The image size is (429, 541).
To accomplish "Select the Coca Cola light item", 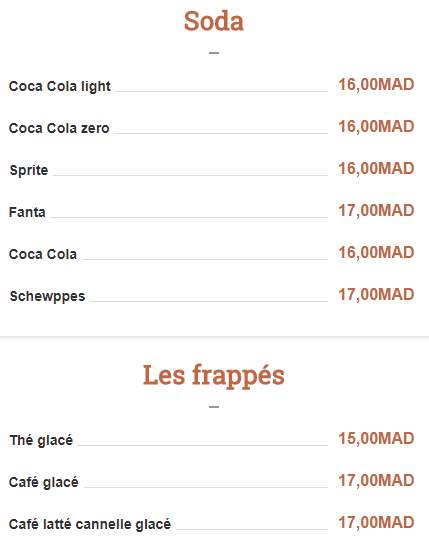I will pyautogui.click(x=60, y=86).
